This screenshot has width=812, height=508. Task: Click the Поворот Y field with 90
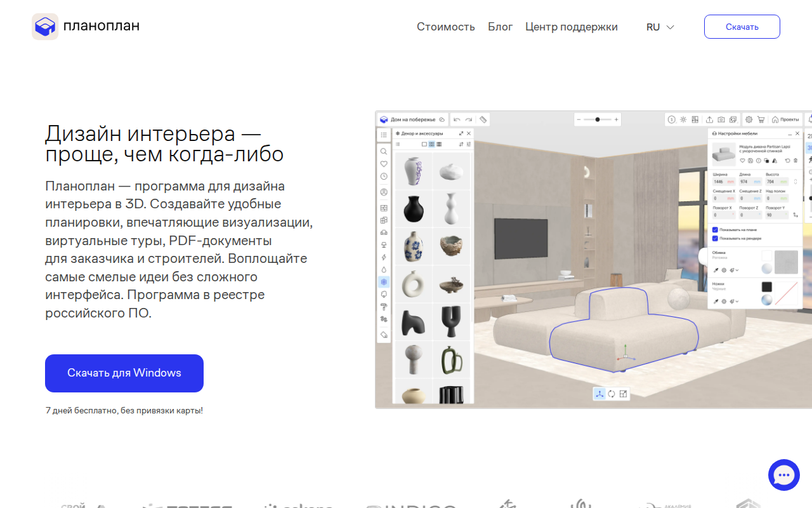tap(777, 215)
